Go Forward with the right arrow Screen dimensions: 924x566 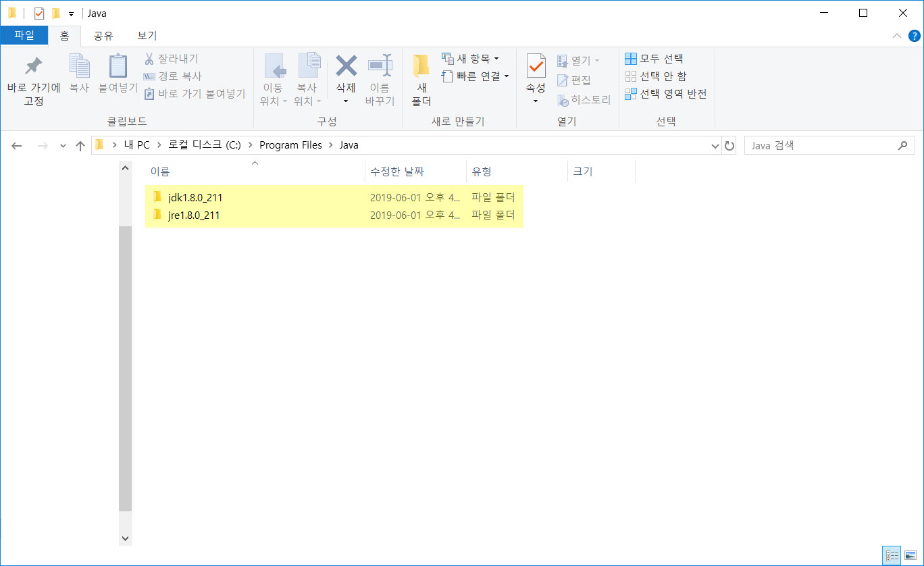42,145
